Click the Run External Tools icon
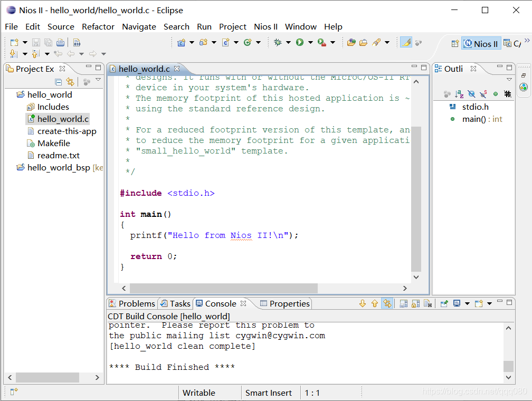532x401 pixels. point(321,42)
